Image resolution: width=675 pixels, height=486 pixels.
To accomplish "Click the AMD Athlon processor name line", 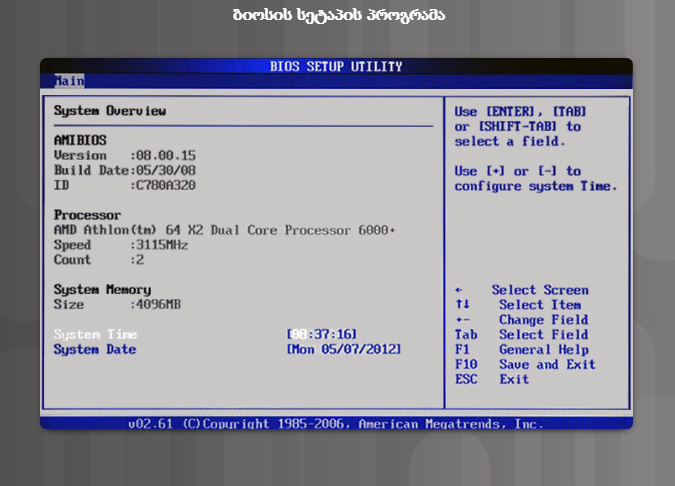I will (x=224, y=230).
